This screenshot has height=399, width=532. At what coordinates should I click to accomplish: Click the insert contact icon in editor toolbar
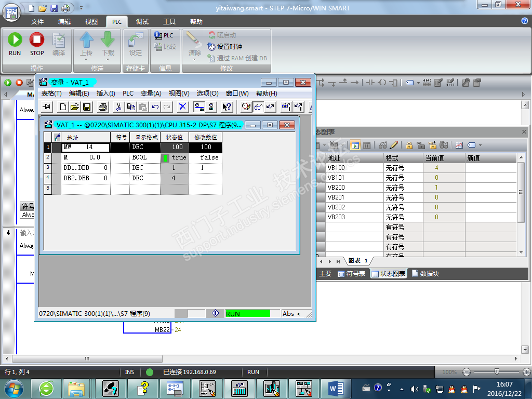click(x=370, y=83)
